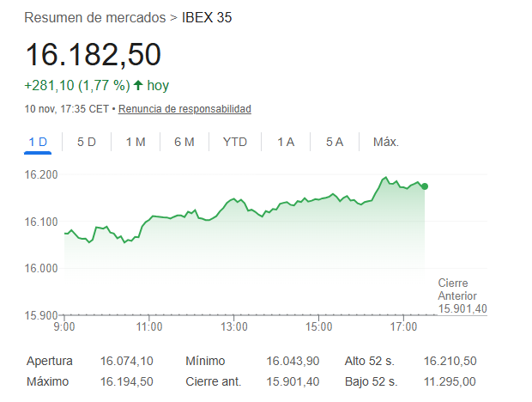Show the Máx. full history tab
This screenshot has width=532, height=402.
tap(386, 142)
